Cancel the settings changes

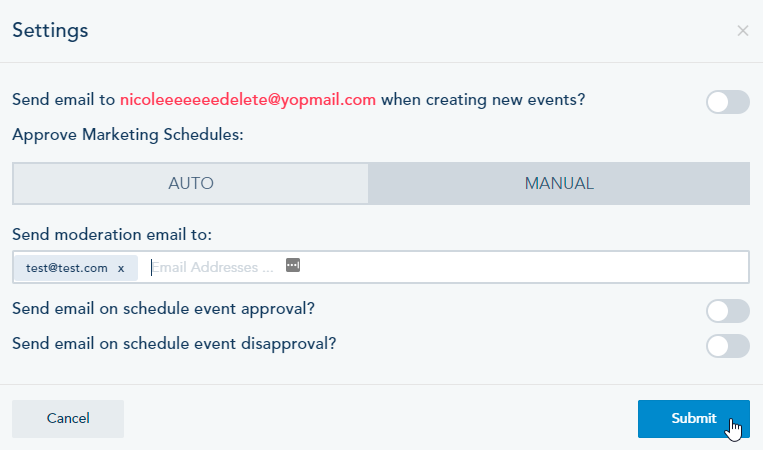[68, 419]
